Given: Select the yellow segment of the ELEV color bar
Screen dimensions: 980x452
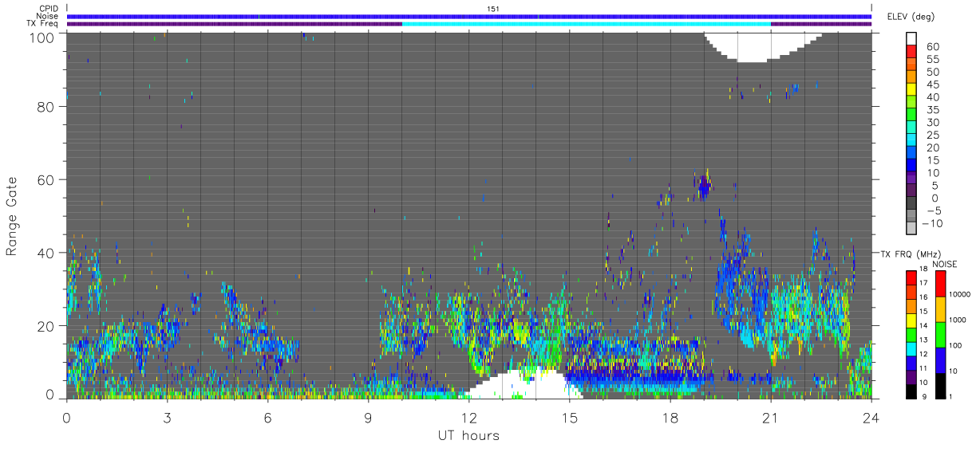Looking at the screenshot, I should [911, 88].
